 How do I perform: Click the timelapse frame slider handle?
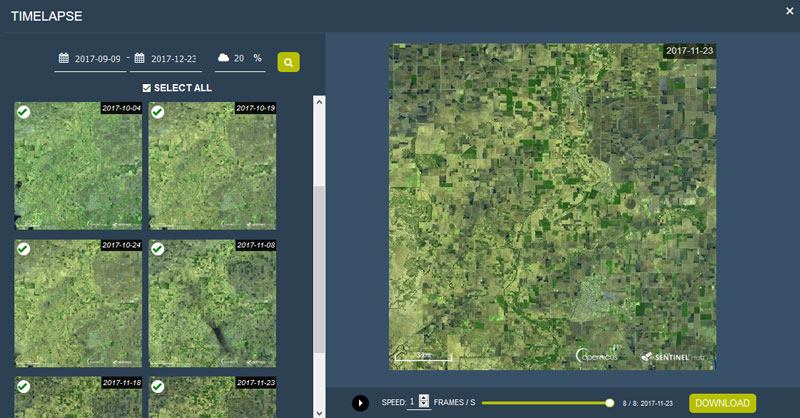[x=609, y=403]
